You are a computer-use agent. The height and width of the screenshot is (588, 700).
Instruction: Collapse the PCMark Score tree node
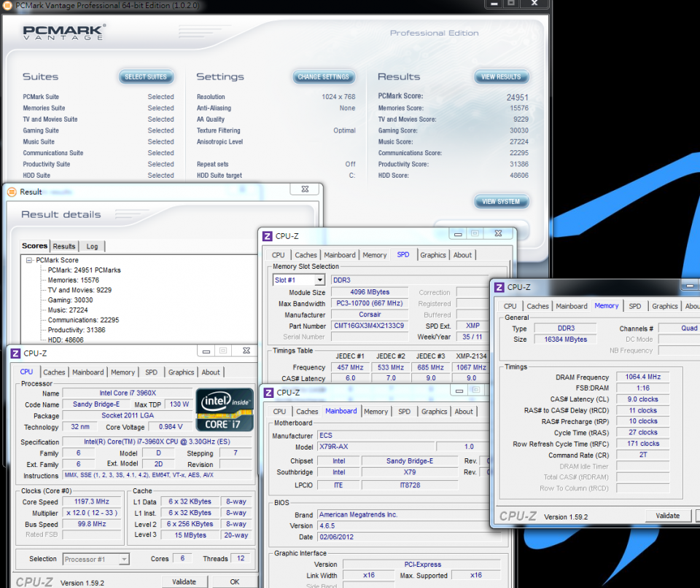(x=29, y=260)
